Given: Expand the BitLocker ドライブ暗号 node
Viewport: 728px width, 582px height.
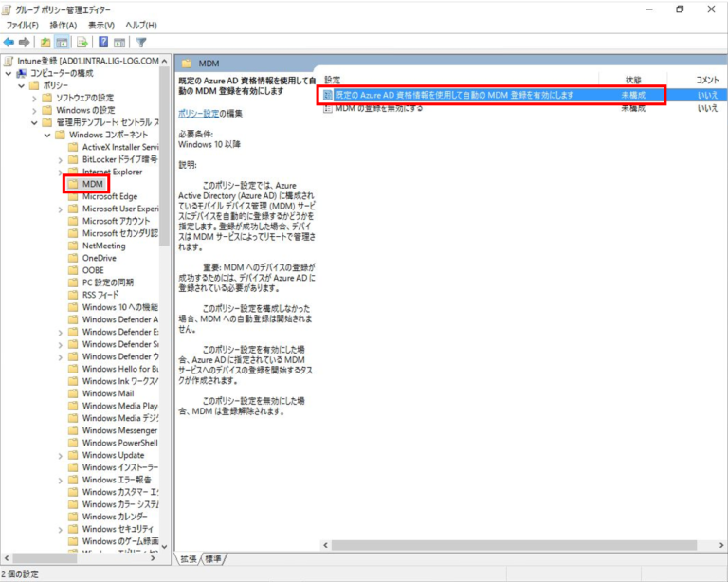Looking at the screenshot, I should point(61,159).
